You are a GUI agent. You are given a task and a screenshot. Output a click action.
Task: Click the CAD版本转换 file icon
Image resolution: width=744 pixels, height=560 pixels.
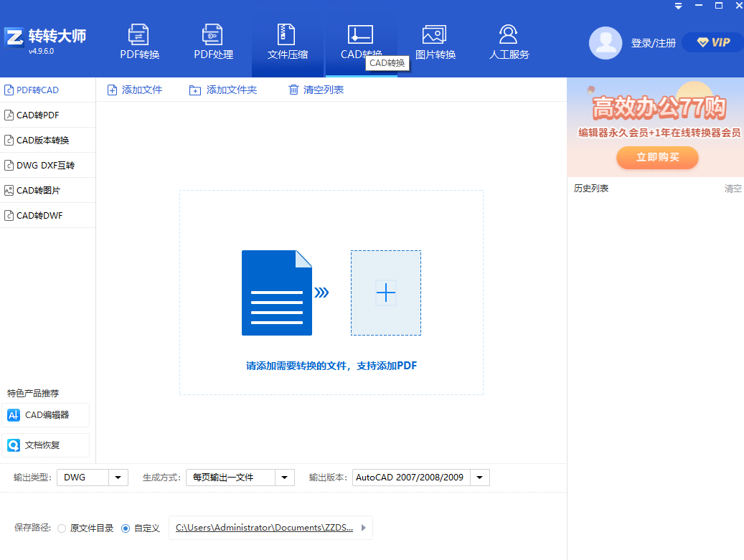9,141
